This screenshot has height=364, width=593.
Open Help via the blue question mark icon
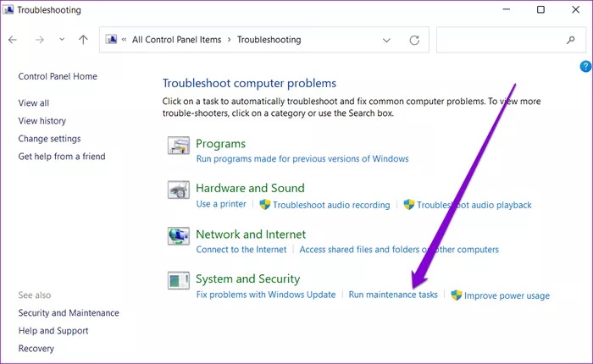585,66
